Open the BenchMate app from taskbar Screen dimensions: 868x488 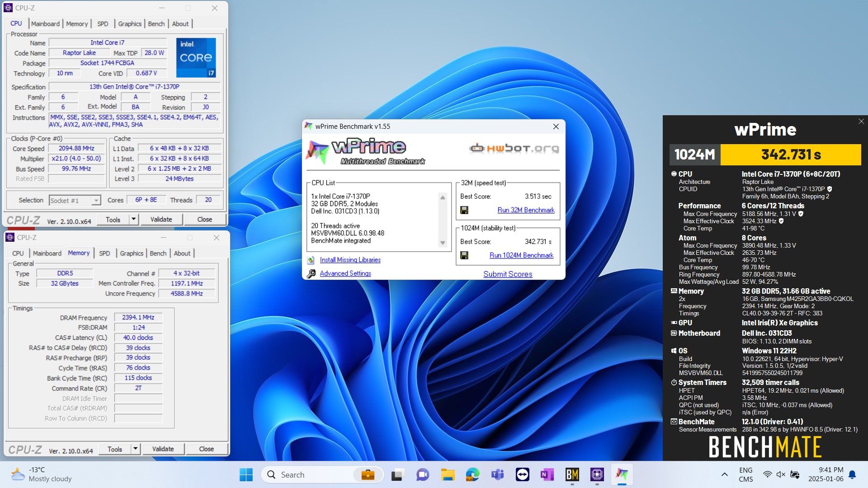pyautogui.click(x=572, y=474)
